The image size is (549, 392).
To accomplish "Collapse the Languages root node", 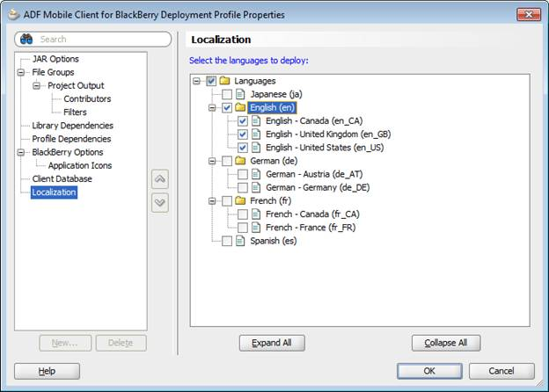I will point(196,81).
